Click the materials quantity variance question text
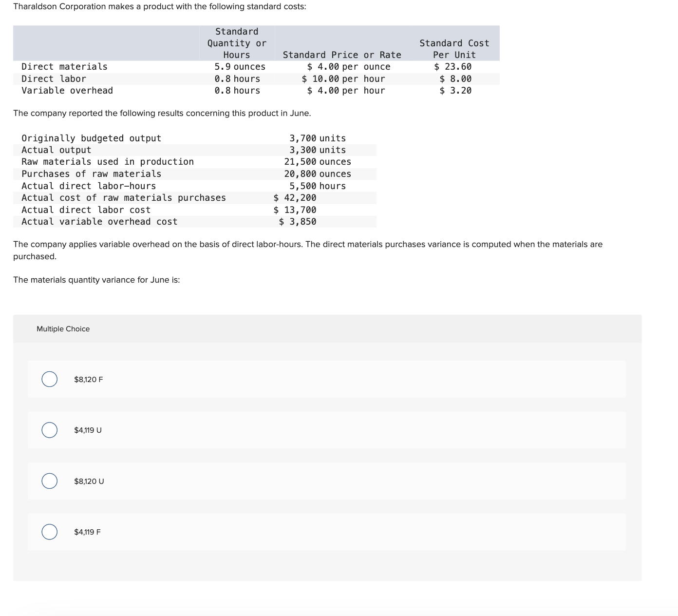678x616 pixels. [x=96, y=280]
